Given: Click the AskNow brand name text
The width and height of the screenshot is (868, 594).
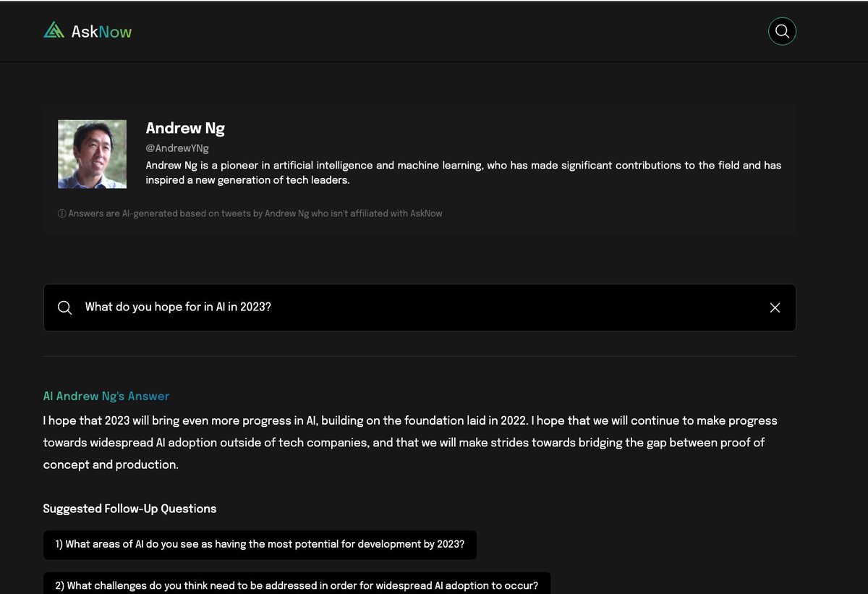Looking at the screenshot, I should [x=101, y=31].
